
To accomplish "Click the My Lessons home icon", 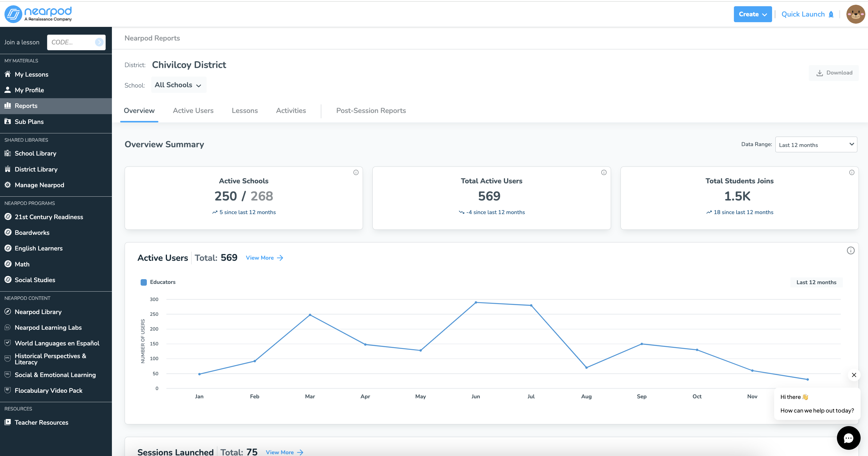I will click(7, 74).
